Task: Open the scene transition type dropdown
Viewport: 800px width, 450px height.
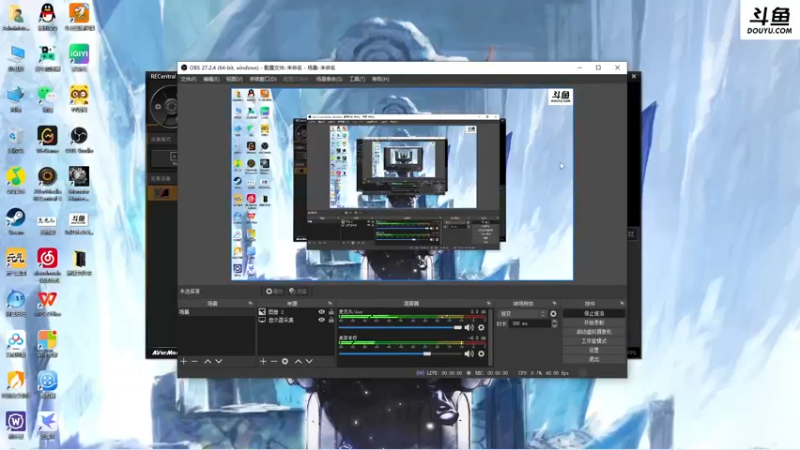Action: 522,314
